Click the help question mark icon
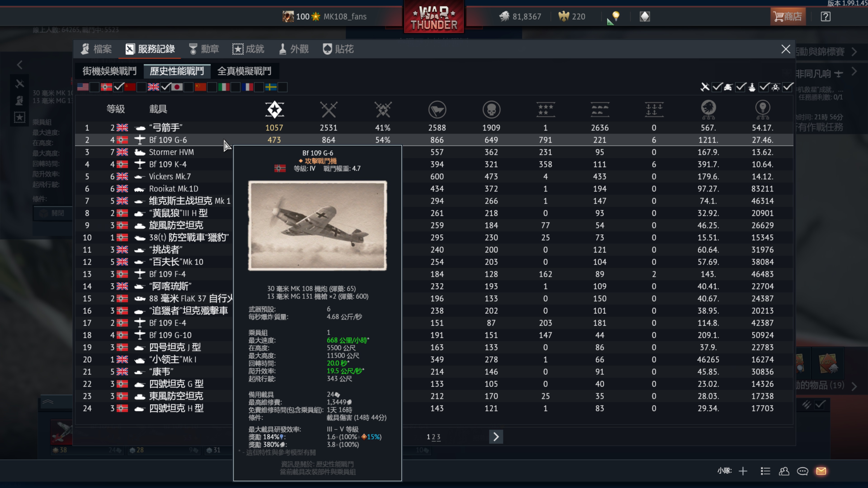Viewport: 868px width, 488px height. (826, 16)
